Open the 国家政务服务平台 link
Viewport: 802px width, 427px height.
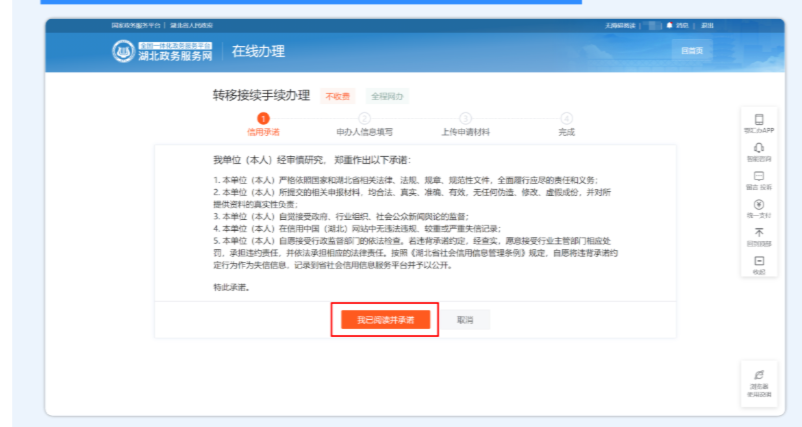click(x=136, y=25)
